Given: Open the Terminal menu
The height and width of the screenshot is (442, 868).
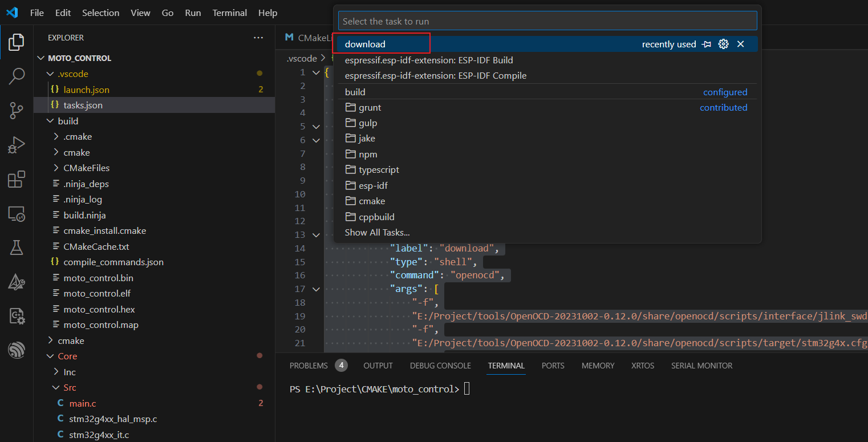Looking at the screenshot, I should (x=229, y=13).
